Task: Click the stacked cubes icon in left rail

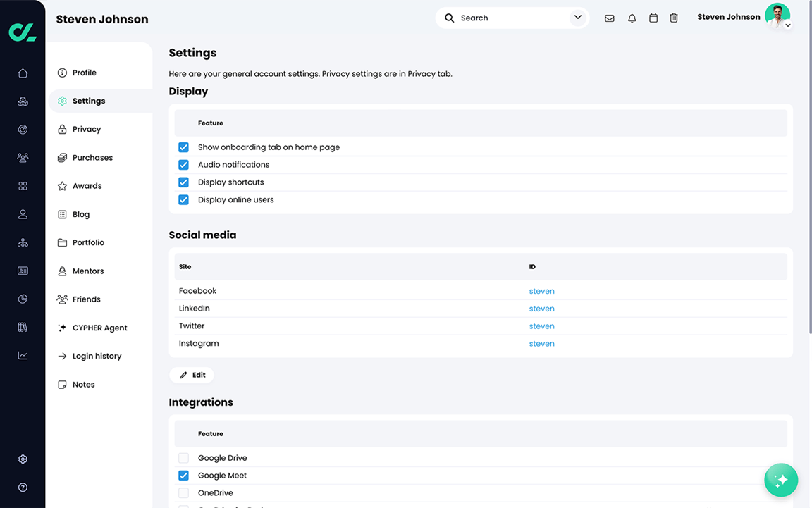Action: [23, 101]
